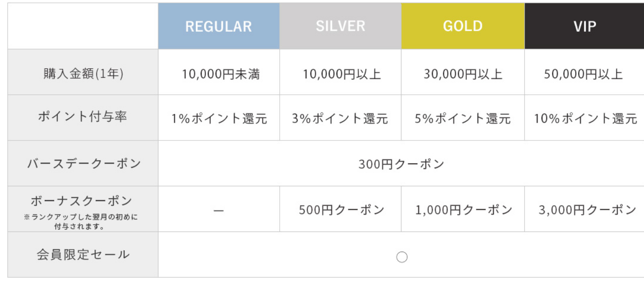Select the 30,000円以上 cell
This screenshot has width=644, height=281.
(x=463, y=74)
